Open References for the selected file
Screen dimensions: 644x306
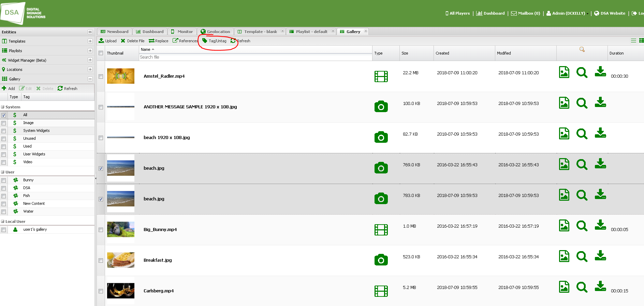point(185,41)
